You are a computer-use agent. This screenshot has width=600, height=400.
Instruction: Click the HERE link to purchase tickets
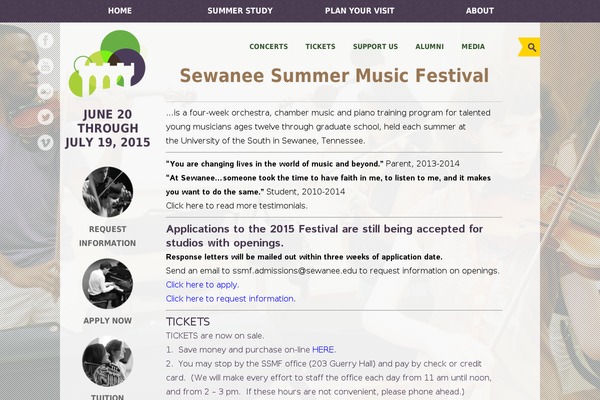[x=323, y=349]
